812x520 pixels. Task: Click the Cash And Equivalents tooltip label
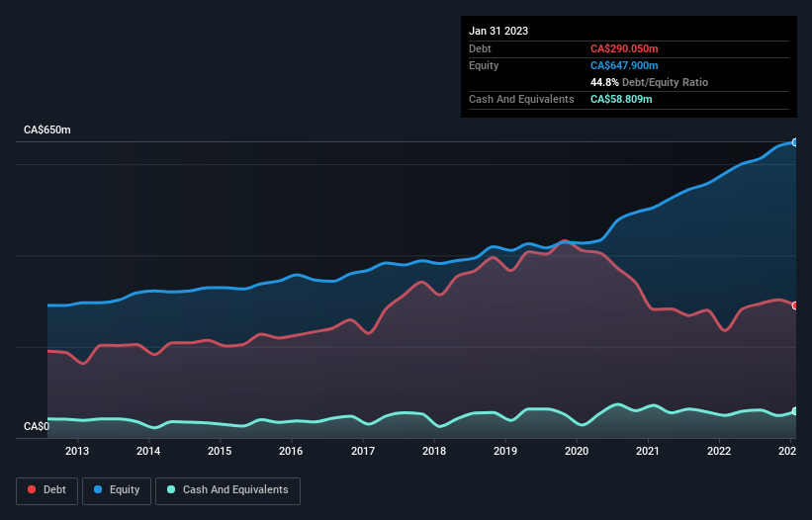[521, 99]
